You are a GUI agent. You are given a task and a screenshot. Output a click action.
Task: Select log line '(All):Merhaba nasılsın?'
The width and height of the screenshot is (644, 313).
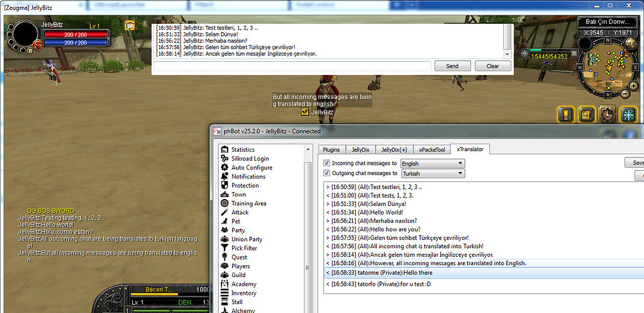[x=484, y=221]
